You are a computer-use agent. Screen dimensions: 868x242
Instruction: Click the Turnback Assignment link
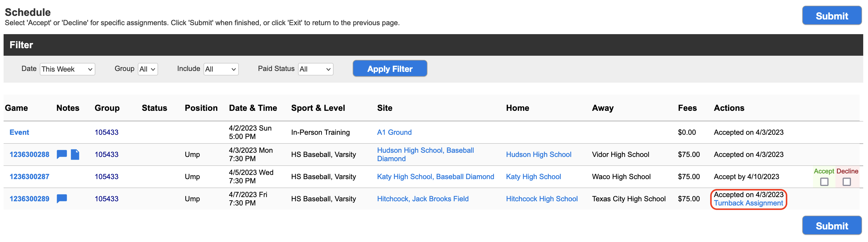(x=748, y=203)
